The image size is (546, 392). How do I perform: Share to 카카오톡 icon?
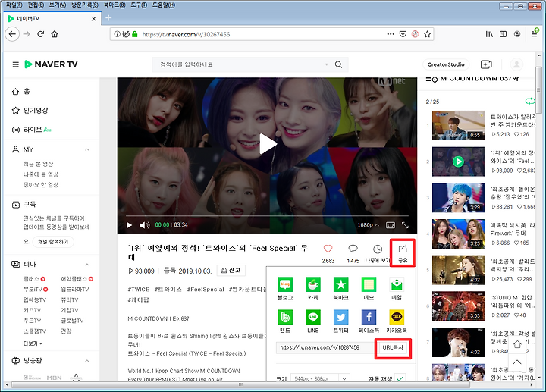pos(397,317)
